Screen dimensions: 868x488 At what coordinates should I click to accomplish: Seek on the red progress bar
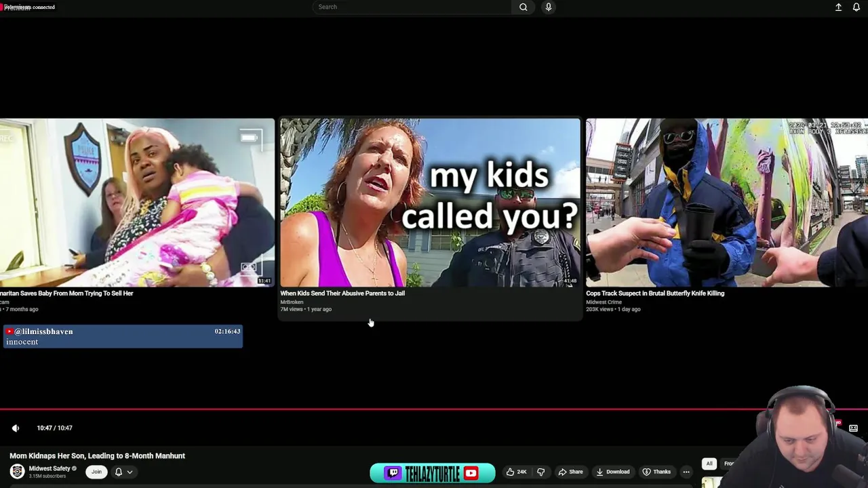tap(434, 409)
